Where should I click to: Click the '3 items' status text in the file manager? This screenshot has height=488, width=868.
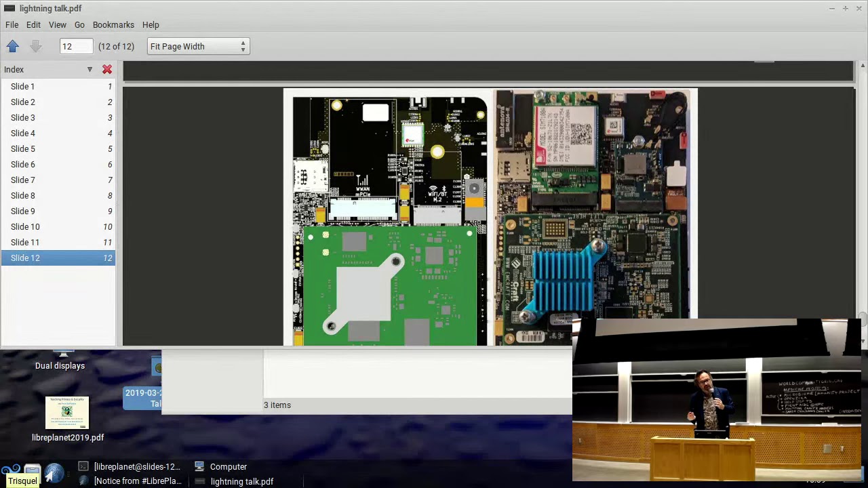pyautogui.click(x=277, y=405)
